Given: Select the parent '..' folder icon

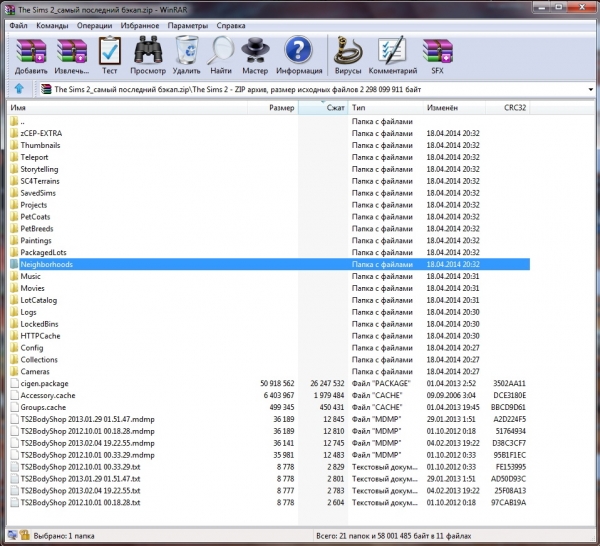Looking at the screenshot, I should pos(14,121).
